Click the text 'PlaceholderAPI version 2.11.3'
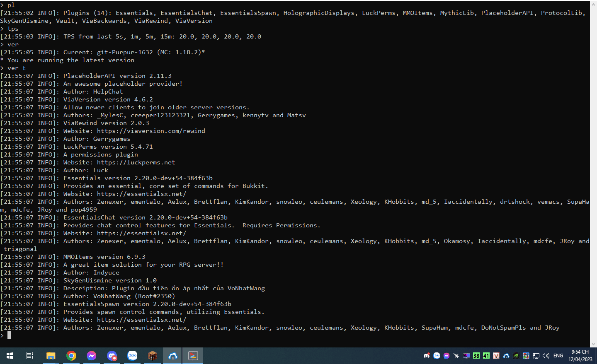597x364 pixels. pyautogui.click(x=117, y=76)
